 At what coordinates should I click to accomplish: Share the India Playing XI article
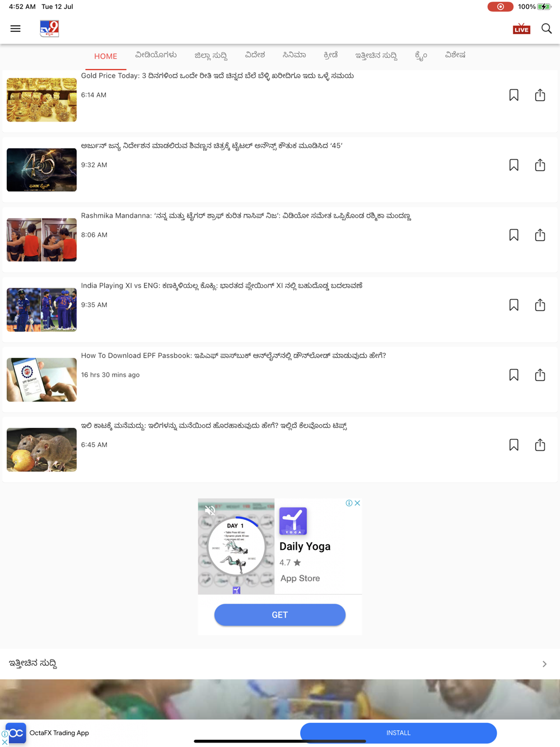tap(540, 305)
